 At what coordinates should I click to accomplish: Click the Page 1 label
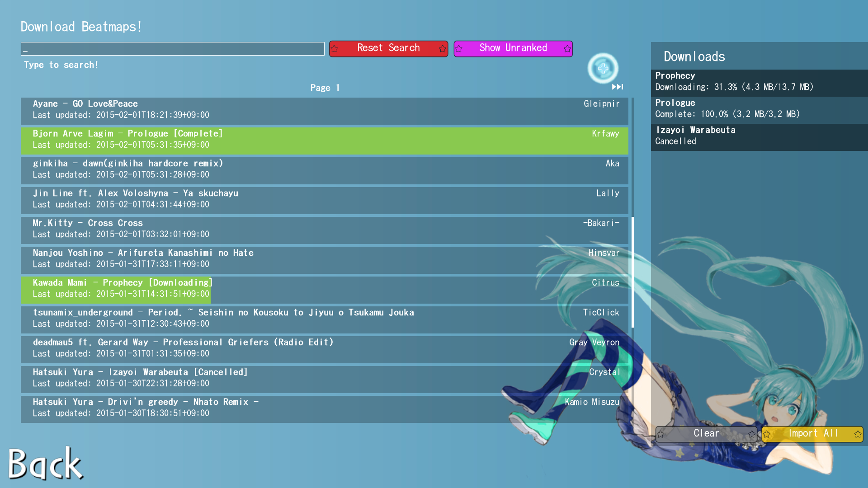(x=325, y=88)
